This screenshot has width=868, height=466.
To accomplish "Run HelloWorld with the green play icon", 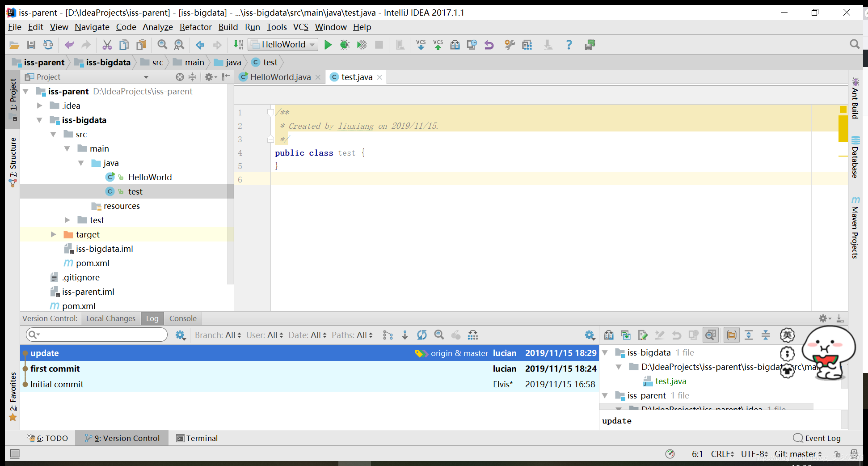I will [x=328, y=45].
